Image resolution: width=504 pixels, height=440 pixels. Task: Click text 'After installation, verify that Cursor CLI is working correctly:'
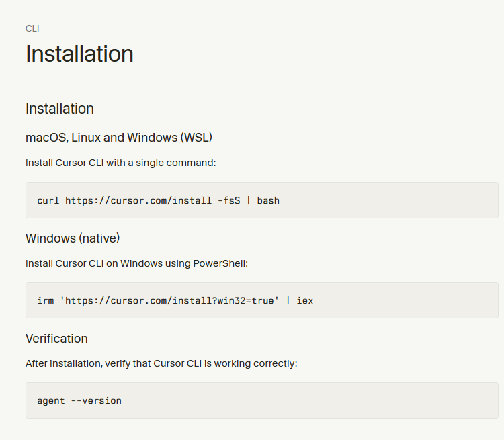click(x=161, y=363)
